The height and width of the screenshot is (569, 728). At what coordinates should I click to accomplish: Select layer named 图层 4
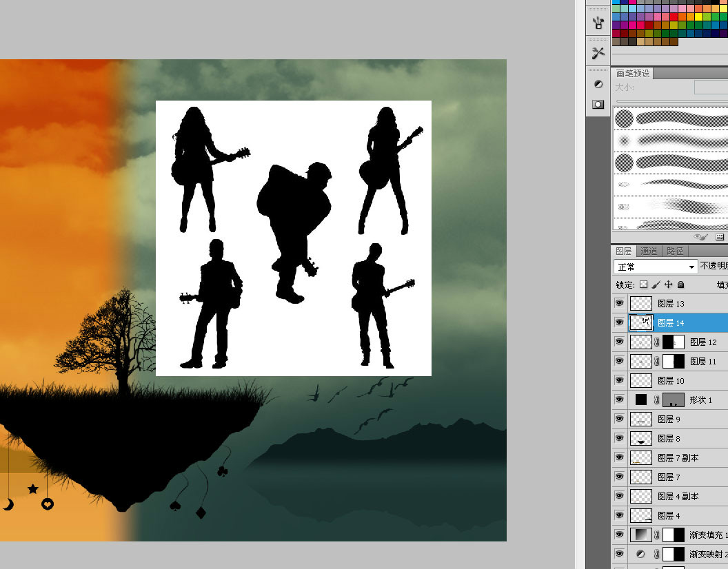point(669,516)
